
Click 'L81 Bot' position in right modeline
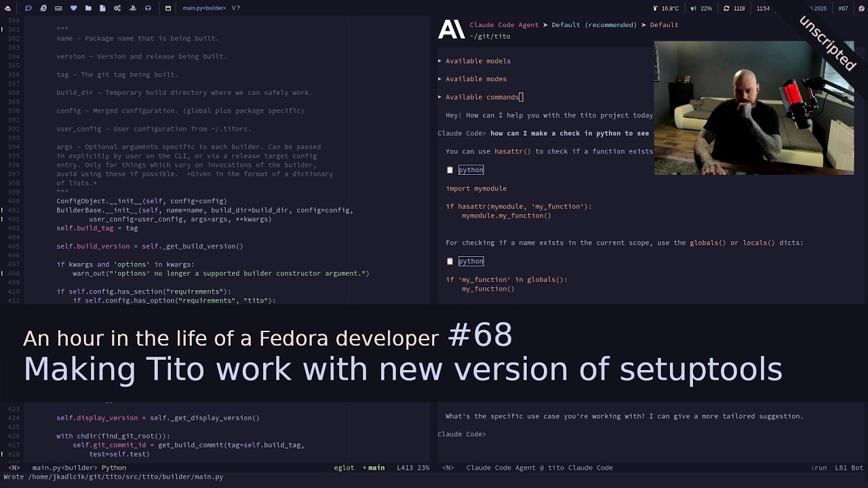[x=849, y=468]
